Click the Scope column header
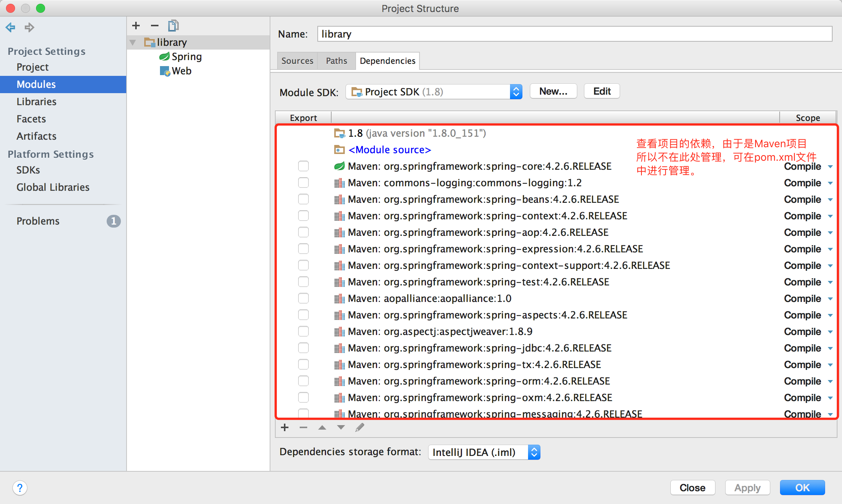842x504 pixels. tap(808, 118)
